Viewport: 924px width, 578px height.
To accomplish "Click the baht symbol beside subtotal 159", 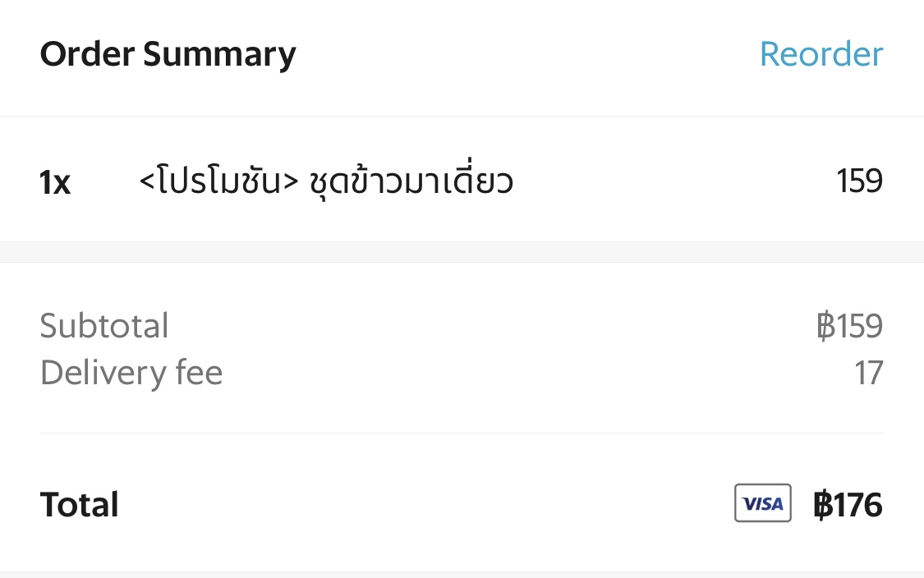I will tap(825, 326).
